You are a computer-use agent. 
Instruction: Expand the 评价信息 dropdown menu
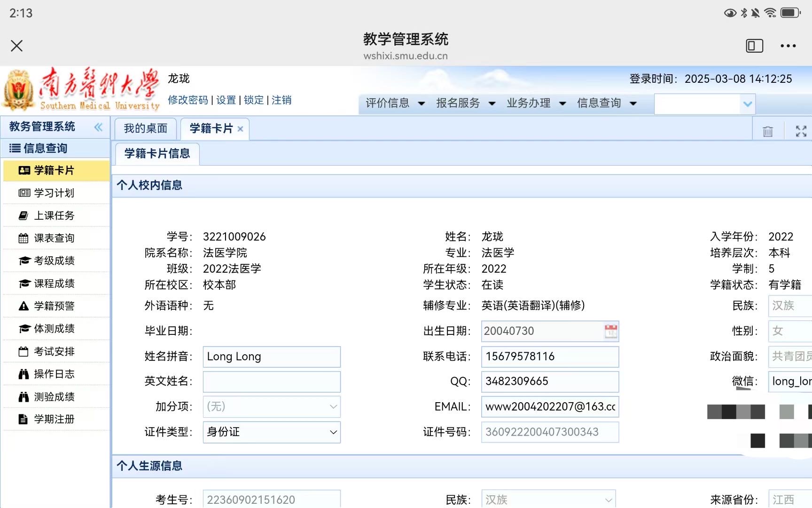[395, 103]
